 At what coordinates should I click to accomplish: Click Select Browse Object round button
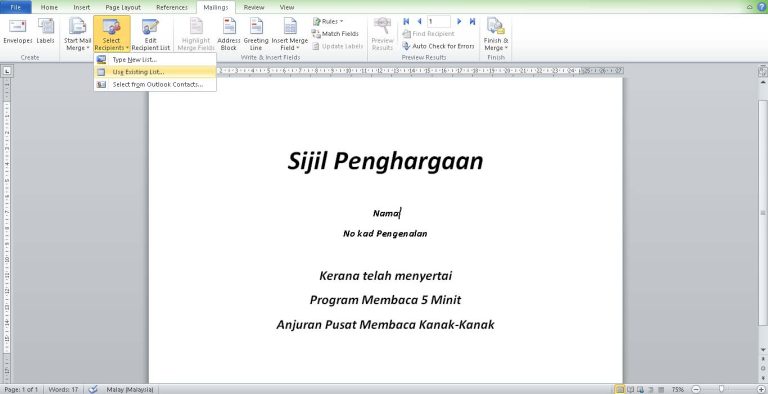763,368
